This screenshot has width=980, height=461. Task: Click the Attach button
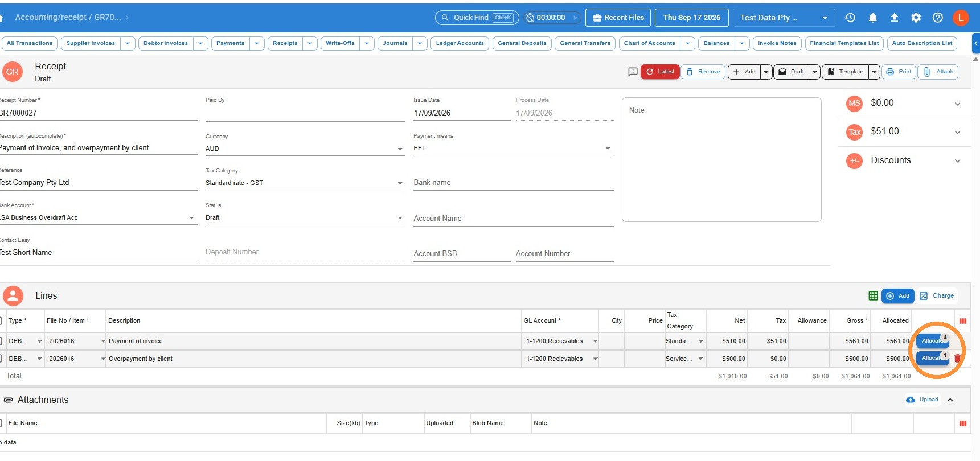point(938,72)
